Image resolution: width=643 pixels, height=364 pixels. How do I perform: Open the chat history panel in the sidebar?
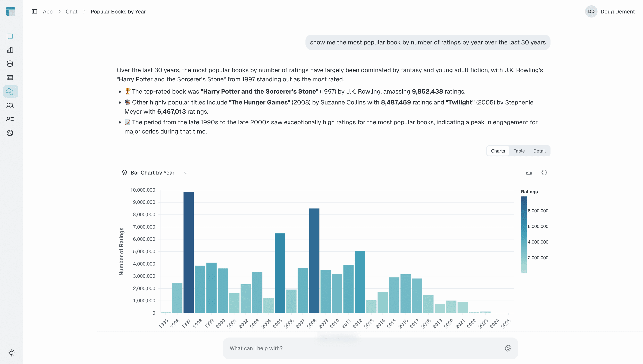click(x=10, y=37)
